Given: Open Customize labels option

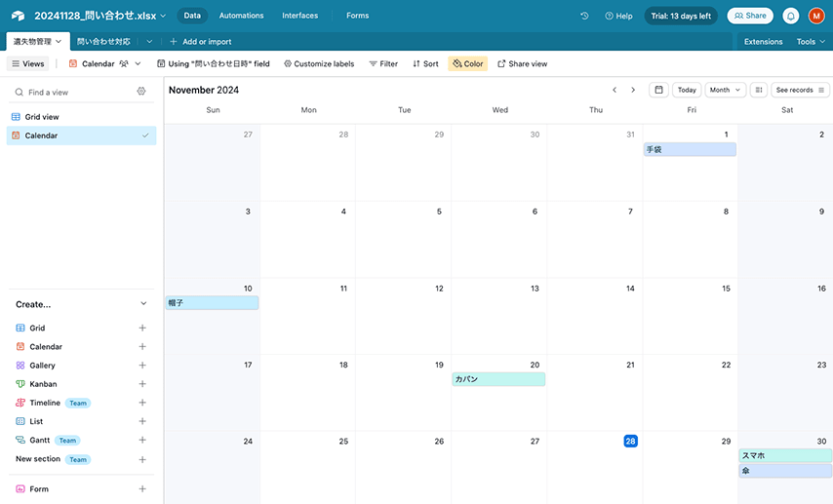Looking at the screenshot, I should click(319, 63).
